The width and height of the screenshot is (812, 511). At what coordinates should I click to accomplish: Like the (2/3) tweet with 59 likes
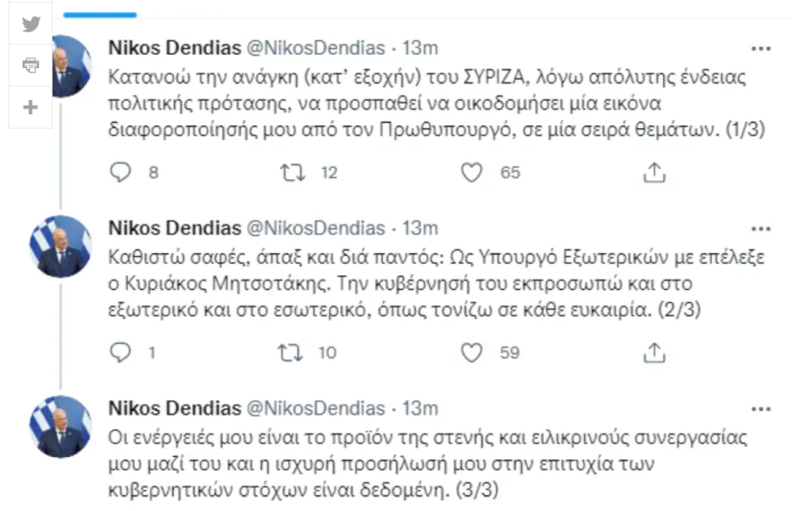click(x=472, y=352)
